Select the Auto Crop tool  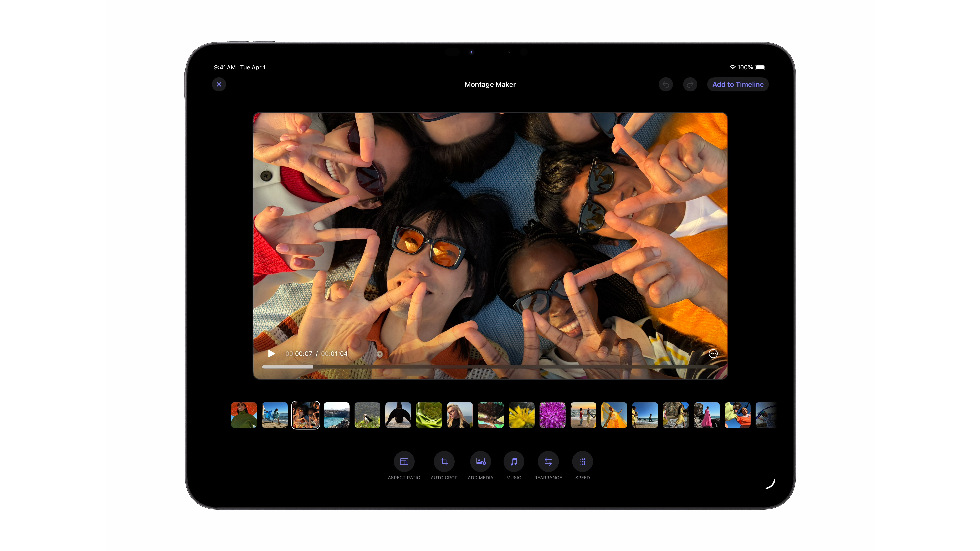pos(444,462)
